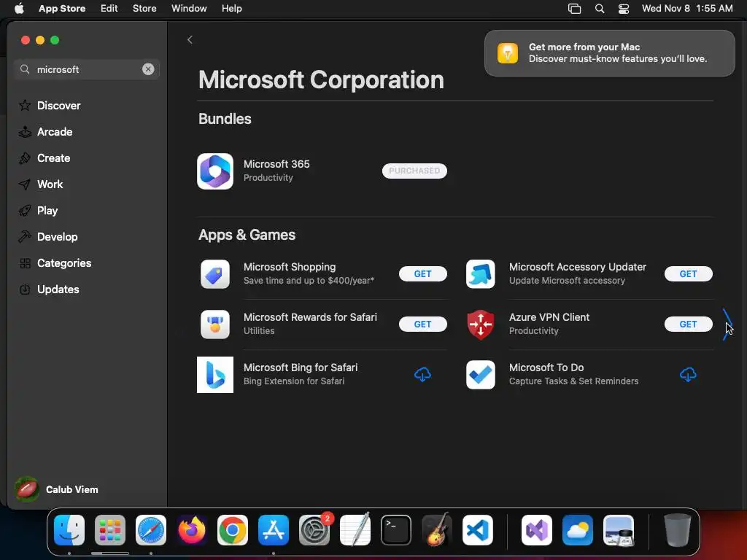The image size is (747, 560).
Task: Open the Edit menu
Action: pos(109,9)
